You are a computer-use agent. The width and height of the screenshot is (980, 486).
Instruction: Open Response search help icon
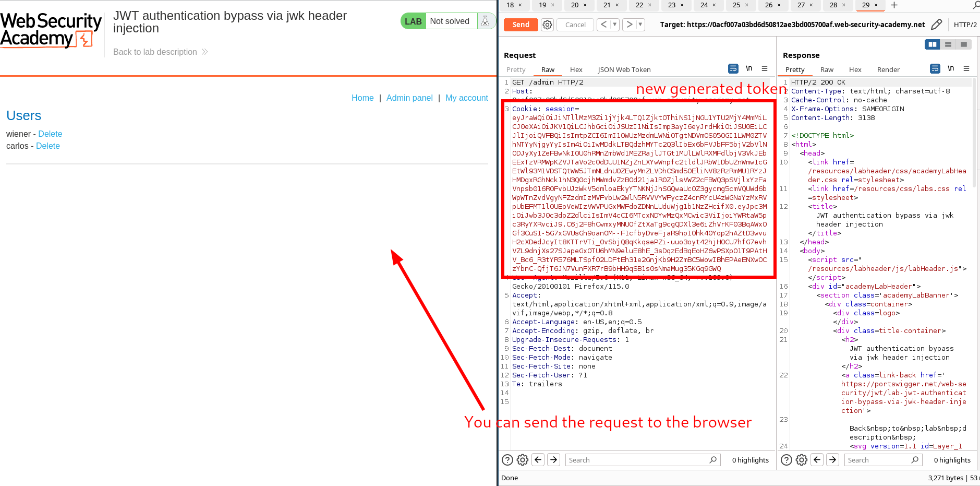click(x=787, y=460)
